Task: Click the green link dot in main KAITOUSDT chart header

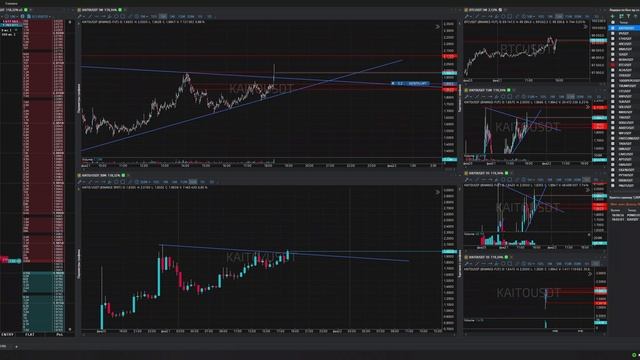Action: pyautogui.click(x=120, y=10)
